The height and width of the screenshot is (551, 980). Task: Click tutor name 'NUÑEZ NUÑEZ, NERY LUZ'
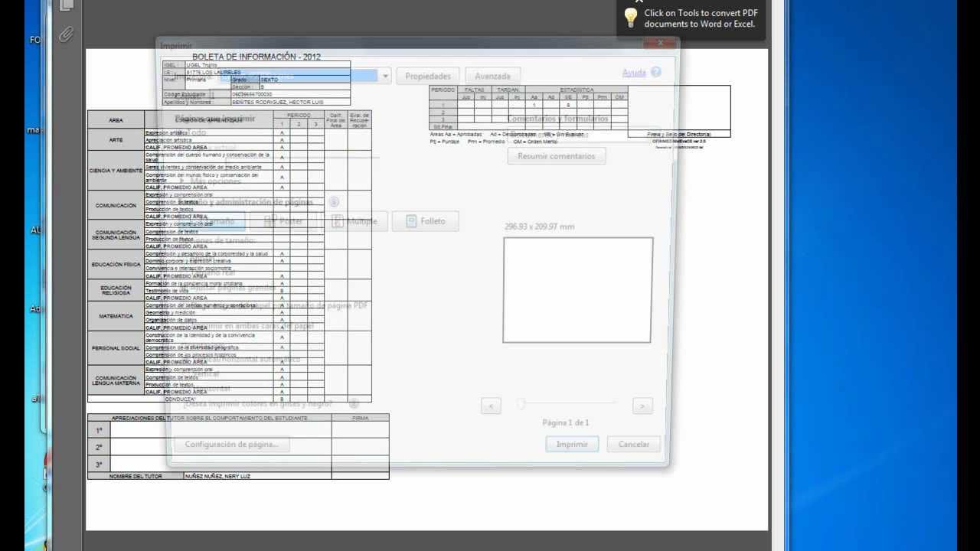(x=218, y=476)
